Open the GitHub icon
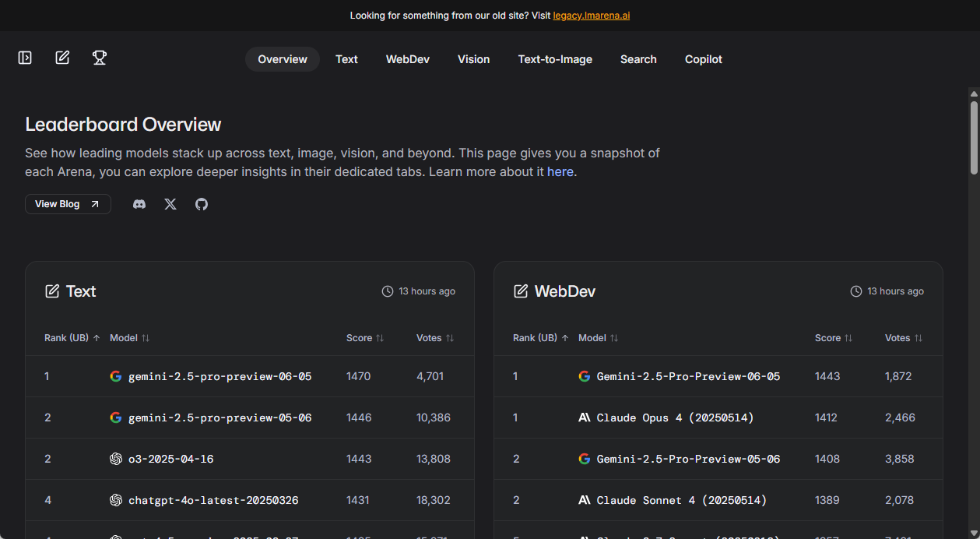Viewport: 980px width, 539px height. pos(202,204)
